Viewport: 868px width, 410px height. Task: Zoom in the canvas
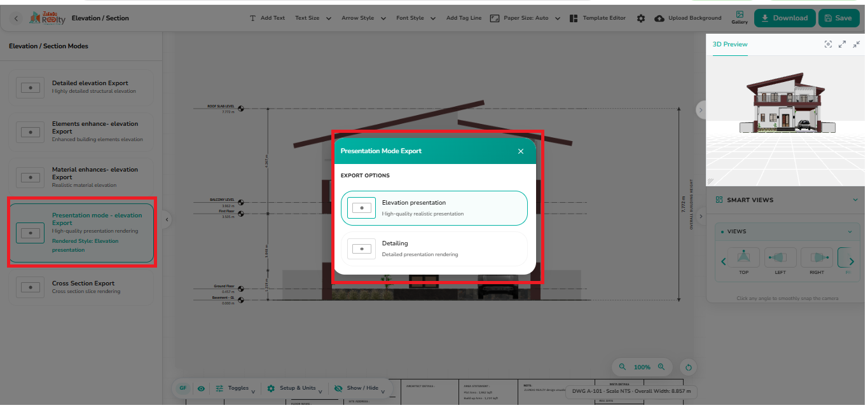coord(661,367)
